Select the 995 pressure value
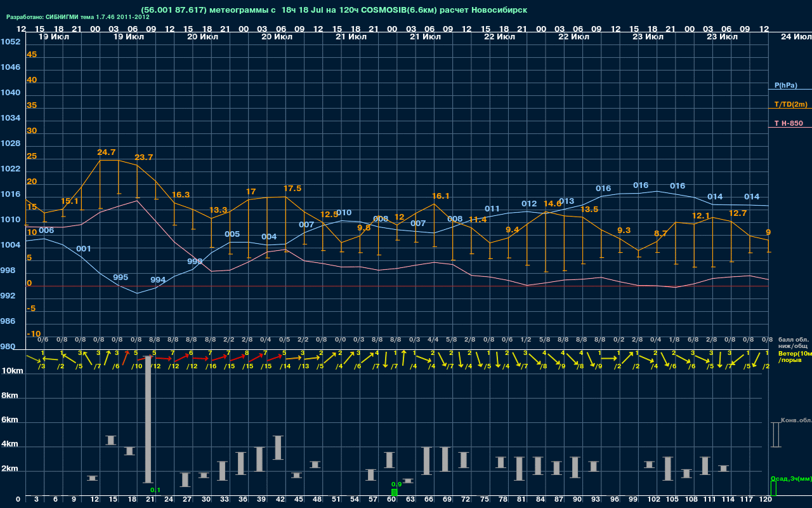 (121, 277)
